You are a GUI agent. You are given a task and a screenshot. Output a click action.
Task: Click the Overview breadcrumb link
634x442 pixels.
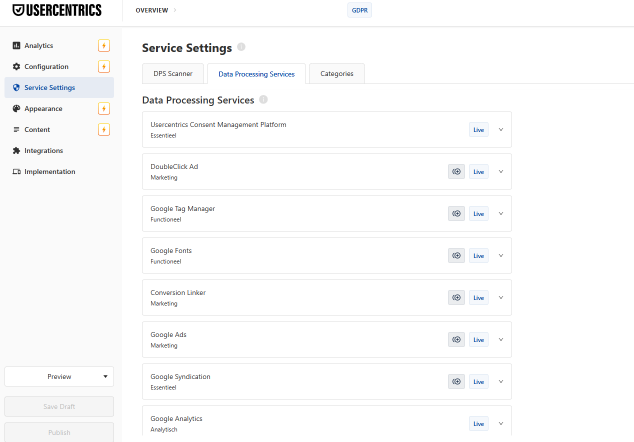click(x=152, y=10)
